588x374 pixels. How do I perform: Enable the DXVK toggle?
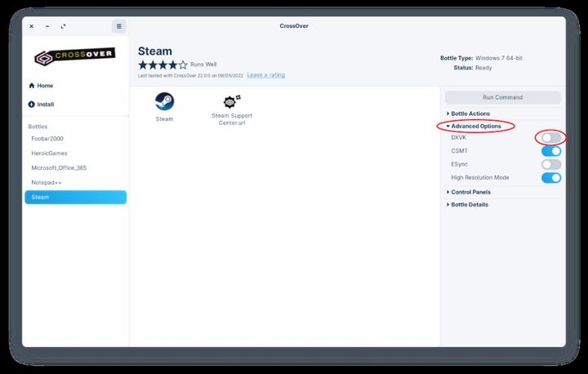551,138
